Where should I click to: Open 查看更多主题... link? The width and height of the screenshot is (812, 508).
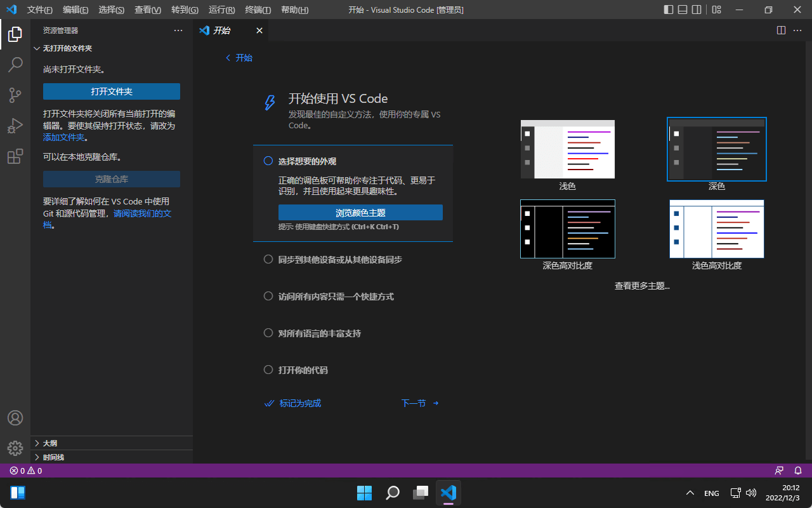pos(642,286)
